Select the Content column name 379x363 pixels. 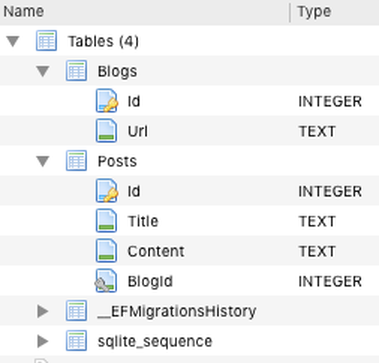coord(156,251)
